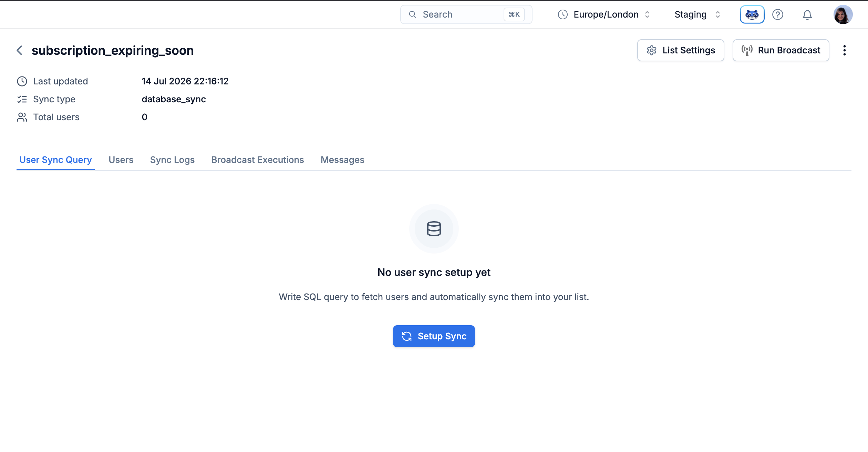Open the Broadcast Executions tab

(x=258, y=160)
